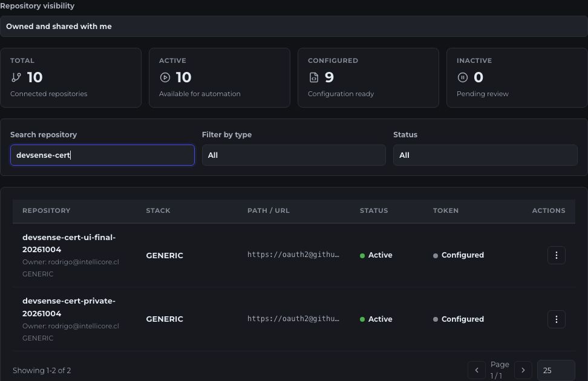The image size is (588, 381).
Task: Click owner line under devsense-cert-ui-final
Action: [71, 262]
